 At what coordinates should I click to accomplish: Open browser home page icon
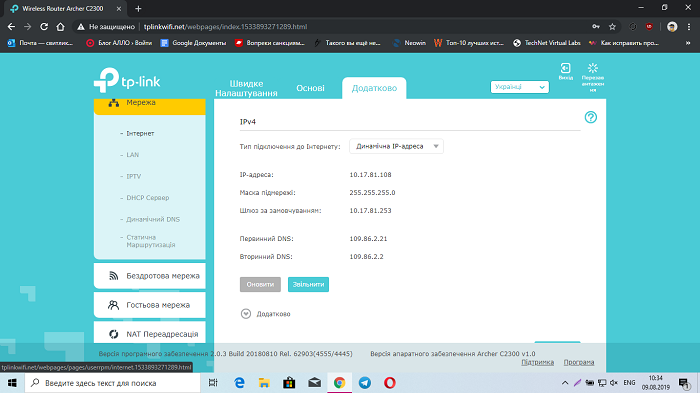pyautogui.click(x=60, y=27)
